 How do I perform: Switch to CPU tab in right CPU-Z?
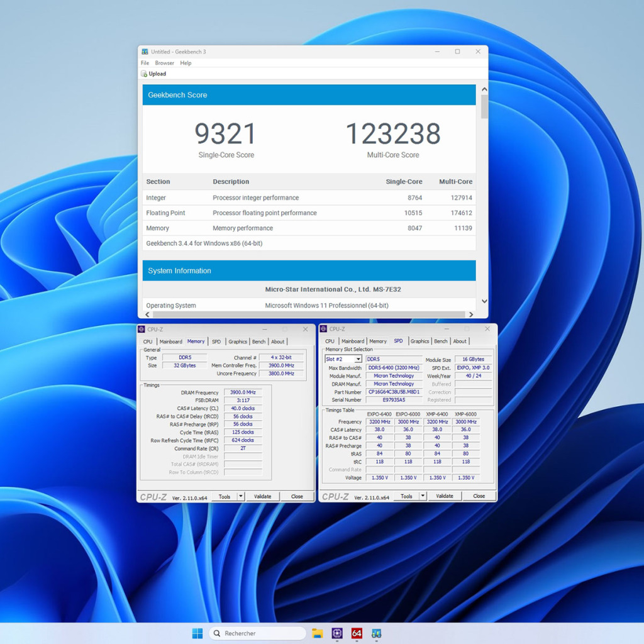point(330,341)
